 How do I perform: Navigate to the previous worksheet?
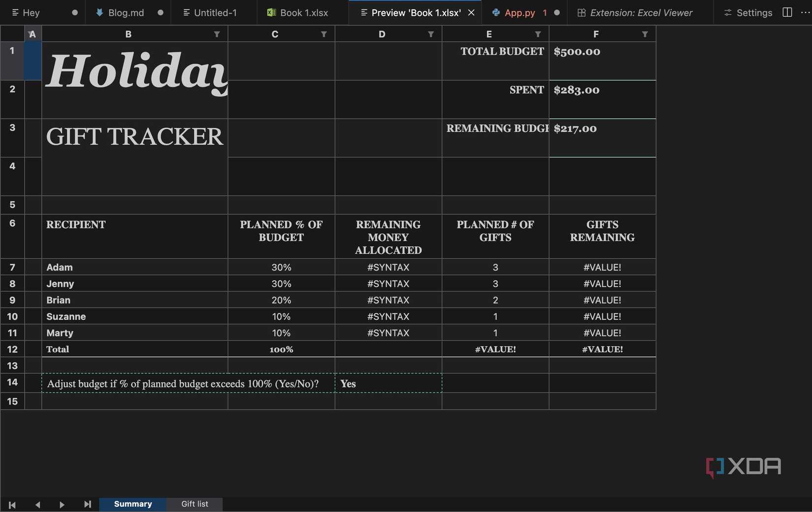(x=37, y=505)
